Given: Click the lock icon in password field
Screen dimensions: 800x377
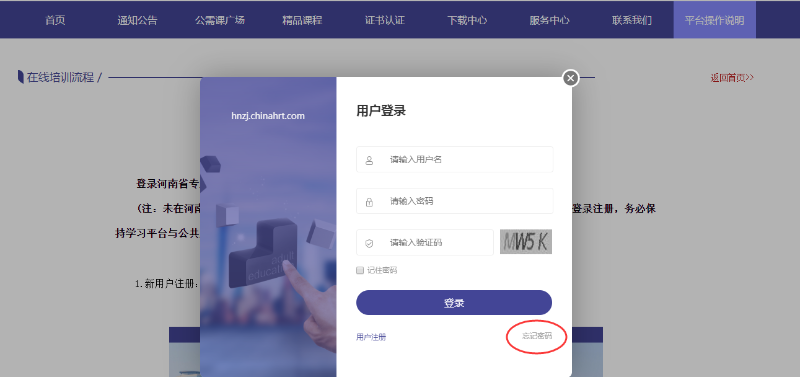Looking at the screenshot, I should 369,202.
